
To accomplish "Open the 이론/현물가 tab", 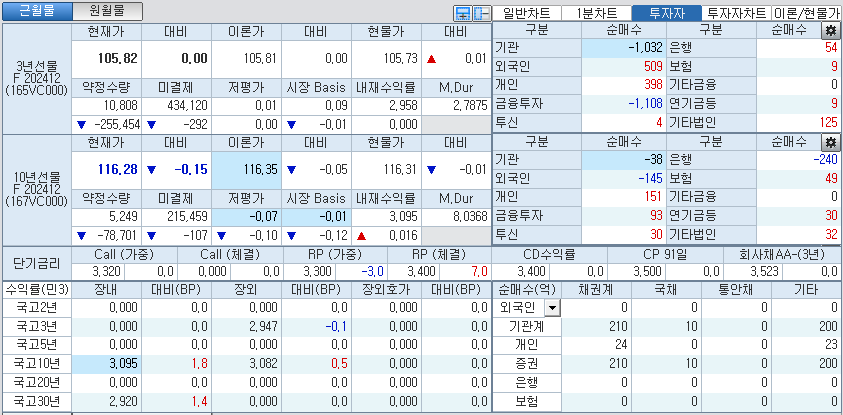I will pyautogui.click(x=806, y=13).
